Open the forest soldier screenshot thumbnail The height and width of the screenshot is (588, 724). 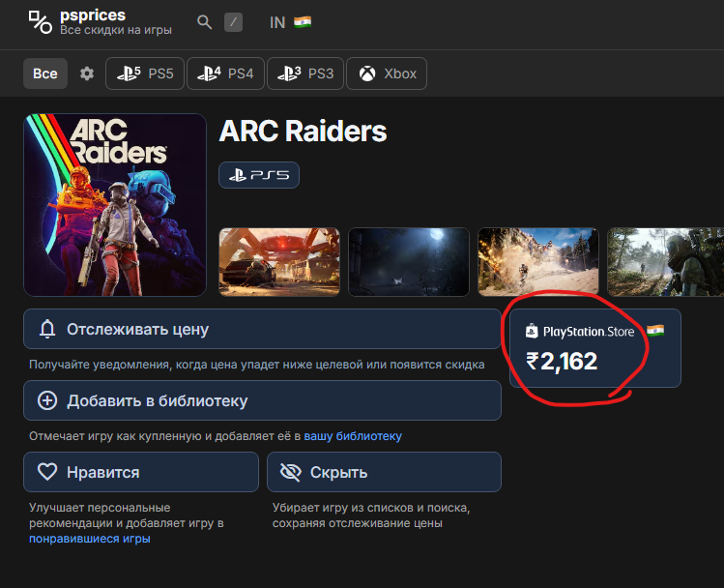click(x=665, y=261)
